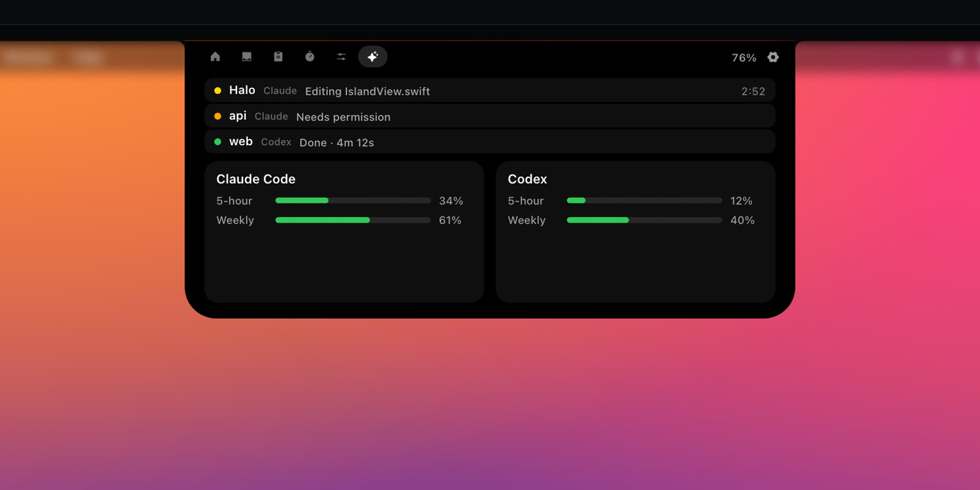Select the sparkle AI agents tab
This screenshot has width=980, height=490.
click(372, 57)
